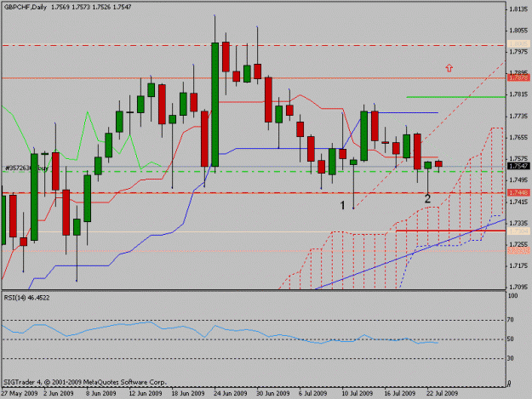Image resolution: width=532 pixels, height=399 pixels.
Task: Click price axis label 1.7335
Action: pos(518,223)
